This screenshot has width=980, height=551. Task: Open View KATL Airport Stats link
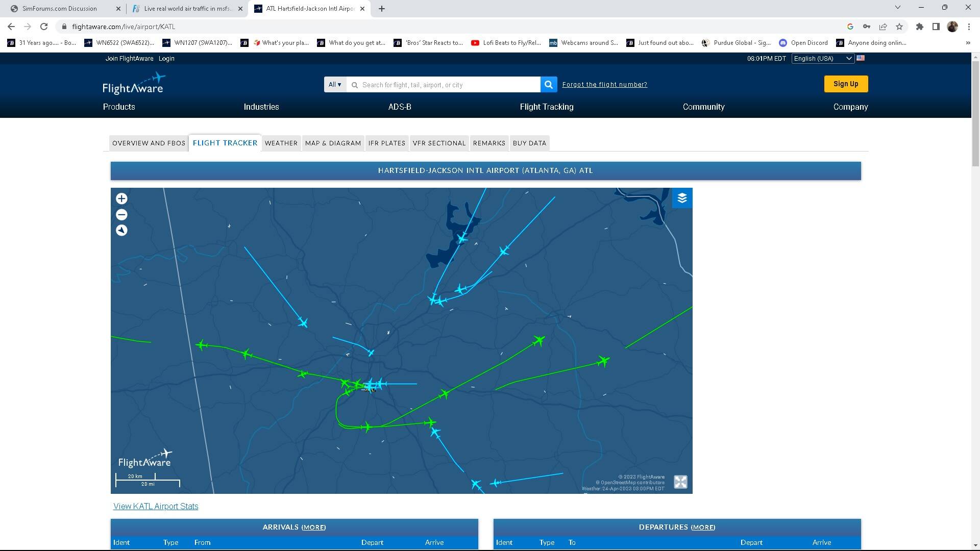click(x=156, y=506)
